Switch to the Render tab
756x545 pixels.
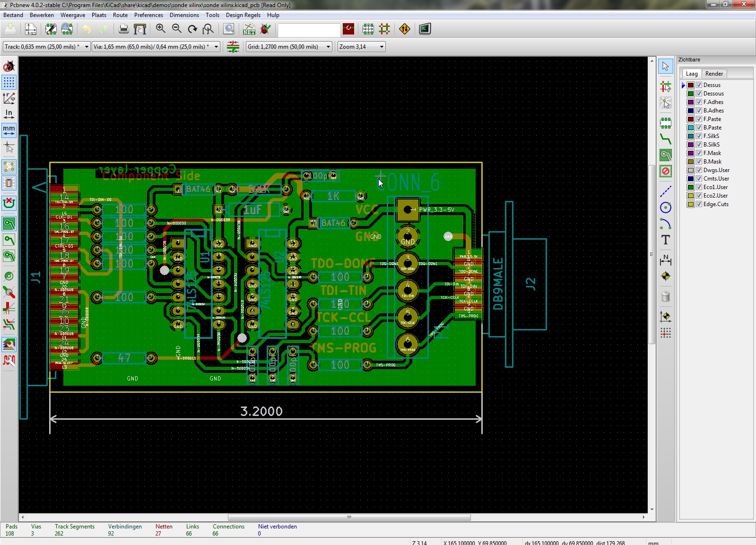(714, 74)
